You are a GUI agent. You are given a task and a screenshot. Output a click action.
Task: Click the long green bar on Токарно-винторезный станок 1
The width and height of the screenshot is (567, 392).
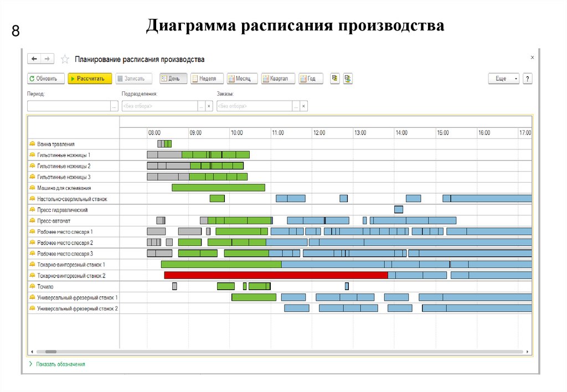(x=221, y=264)
